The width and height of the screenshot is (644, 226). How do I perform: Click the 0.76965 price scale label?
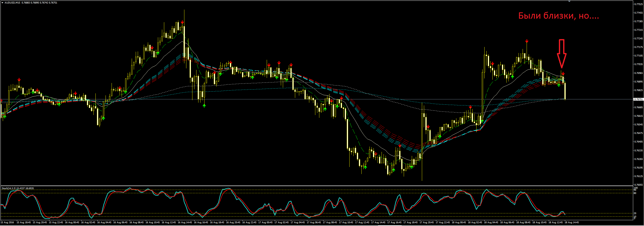pyautogui.click(x=638, y=73)
